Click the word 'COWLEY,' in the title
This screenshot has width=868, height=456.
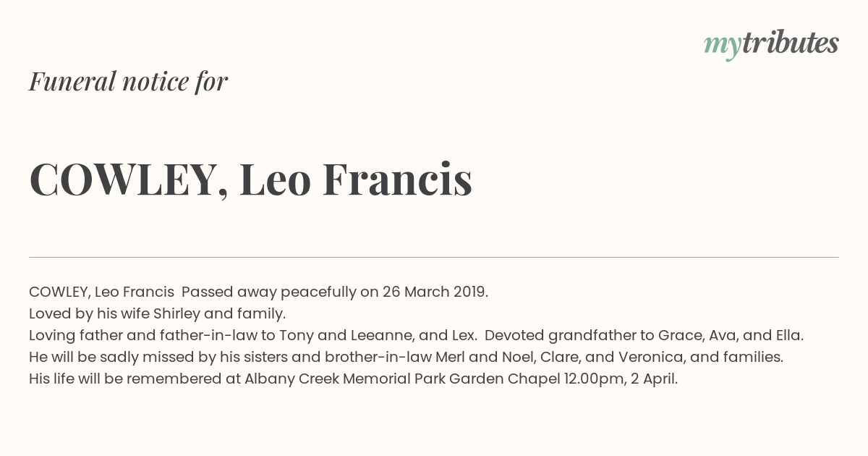(x=129, y=181)
